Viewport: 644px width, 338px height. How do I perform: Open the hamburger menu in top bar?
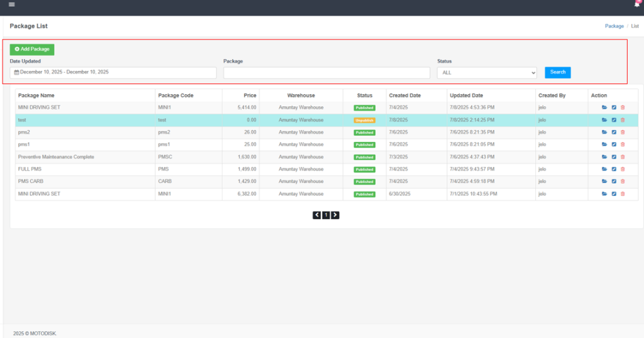point(11,4)
